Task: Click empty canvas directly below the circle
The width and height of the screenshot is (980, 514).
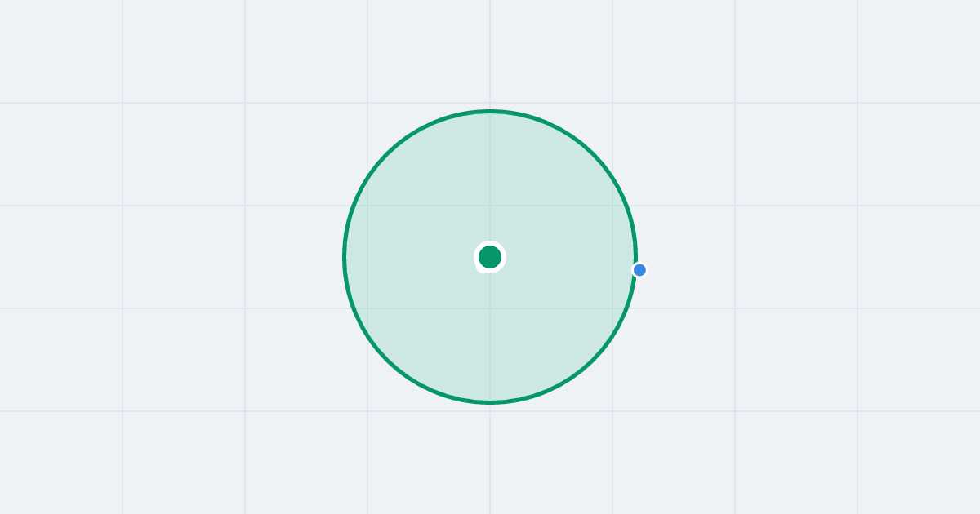Action: coord(490,459)
